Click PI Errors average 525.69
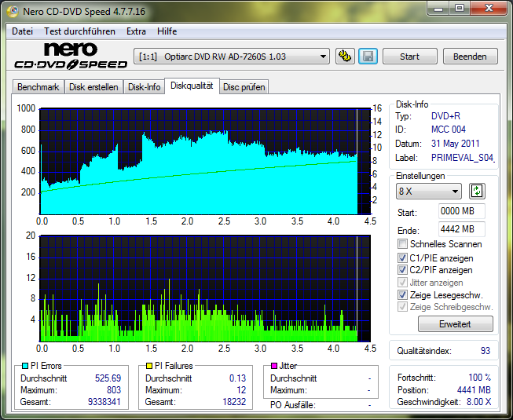The height and width of the screenshot is (420, 513). tap(108, 378)
